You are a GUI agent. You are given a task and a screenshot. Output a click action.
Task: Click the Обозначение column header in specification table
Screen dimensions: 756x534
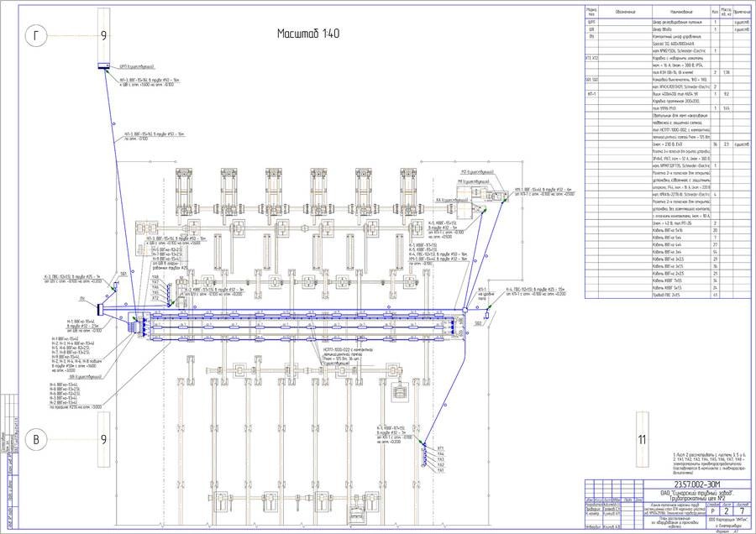point(624,12)
